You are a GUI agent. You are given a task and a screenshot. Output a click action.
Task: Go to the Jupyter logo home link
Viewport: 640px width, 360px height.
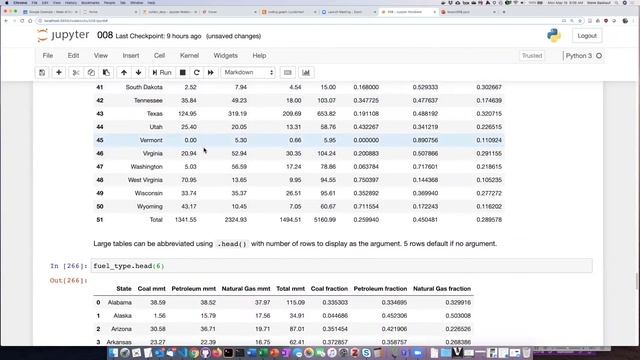click(x=63, y=36)
